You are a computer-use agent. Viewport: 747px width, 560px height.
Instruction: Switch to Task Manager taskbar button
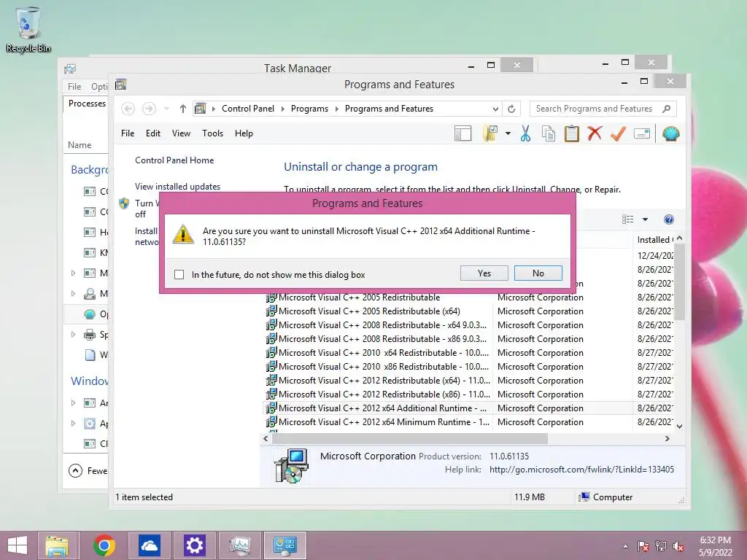(239, 545)
